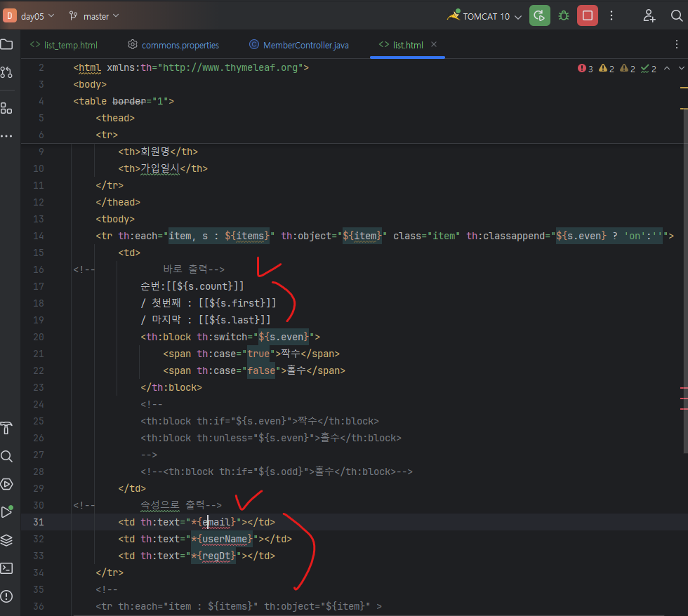Click the error stripe mark near line 23
This screenshot has height=616, width=688.
tap(684, 388)
